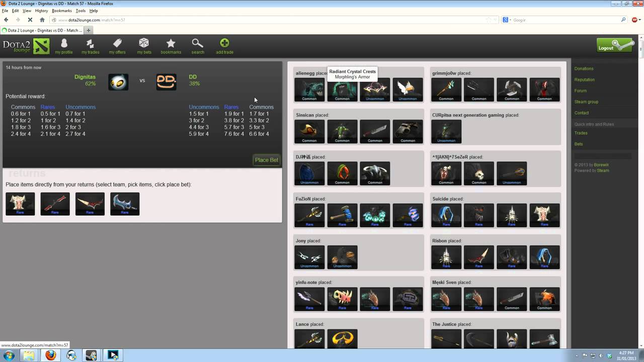Select DD team name
Viewport: 644px width, 362px height.
[x=193, y=77]
